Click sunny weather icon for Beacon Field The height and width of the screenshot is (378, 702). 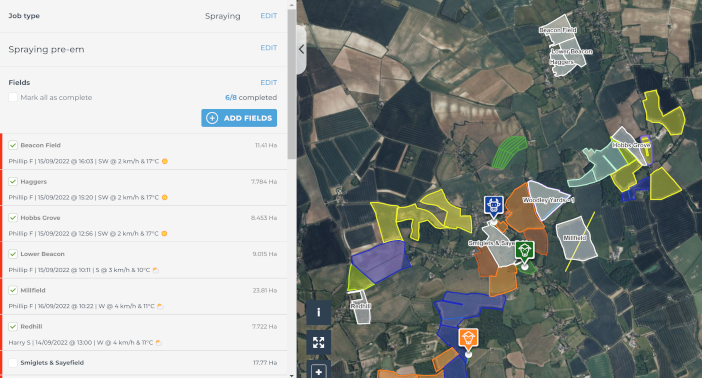[165, 161]
